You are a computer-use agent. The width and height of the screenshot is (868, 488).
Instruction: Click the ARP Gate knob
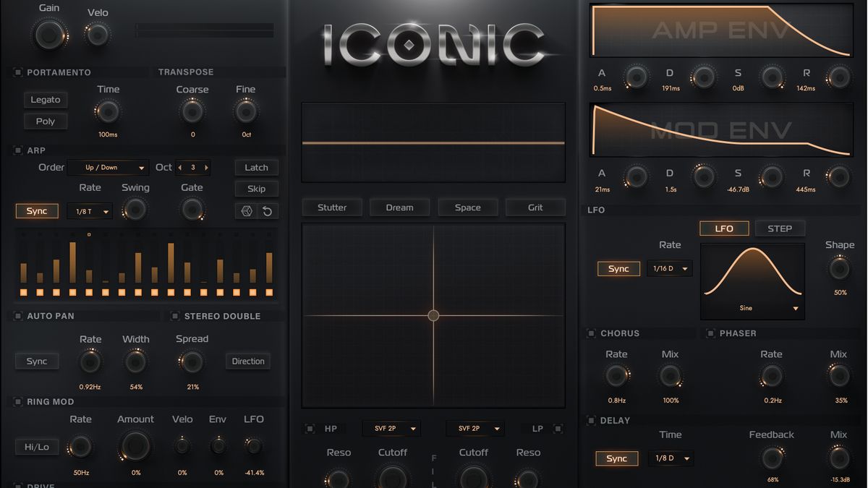pos(192,210)
